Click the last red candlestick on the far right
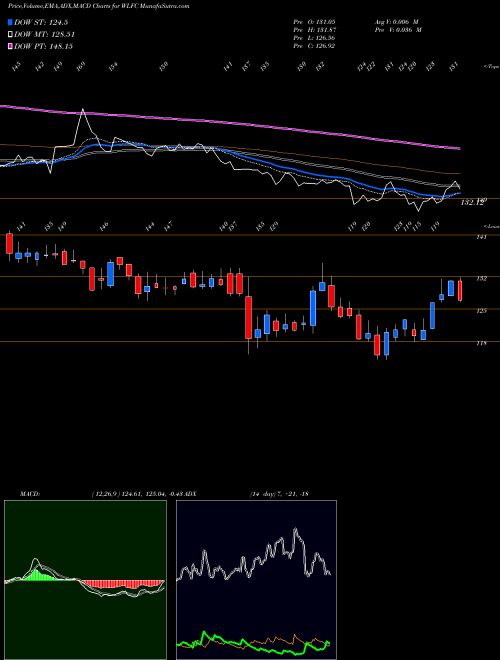This screenshot has width=500, height=660. point(460,291)
